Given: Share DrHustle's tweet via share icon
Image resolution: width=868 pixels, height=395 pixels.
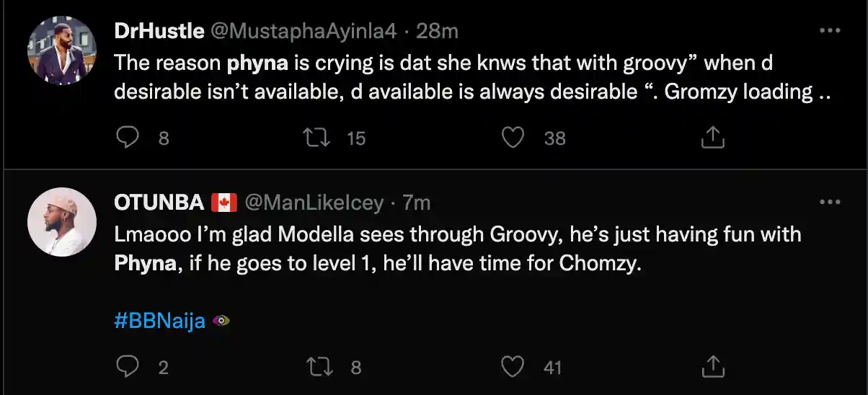Looking at the screenshot, I should pos(712,137).
